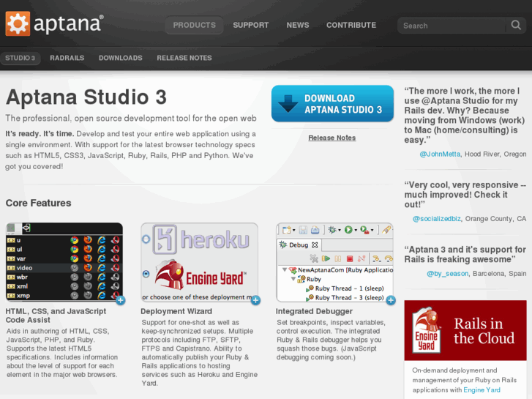
Task: Click in the Search input field
Action: click(x=453, y=26)
